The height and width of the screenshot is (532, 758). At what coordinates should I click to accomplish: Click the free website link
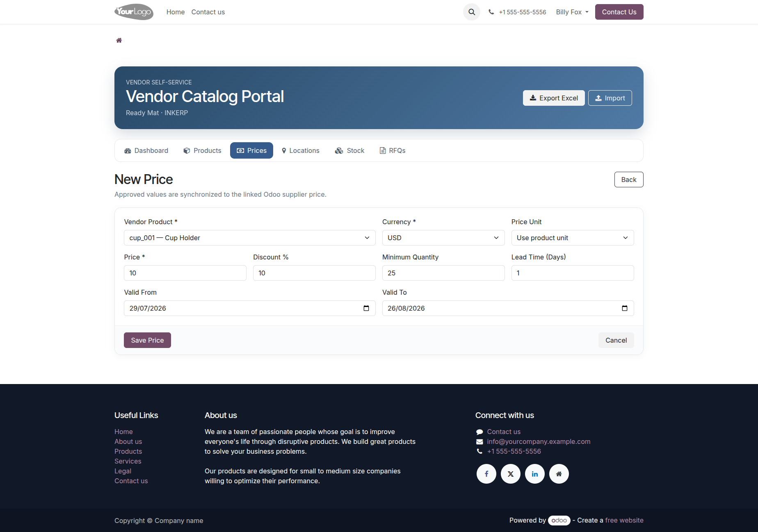(624, 520)
